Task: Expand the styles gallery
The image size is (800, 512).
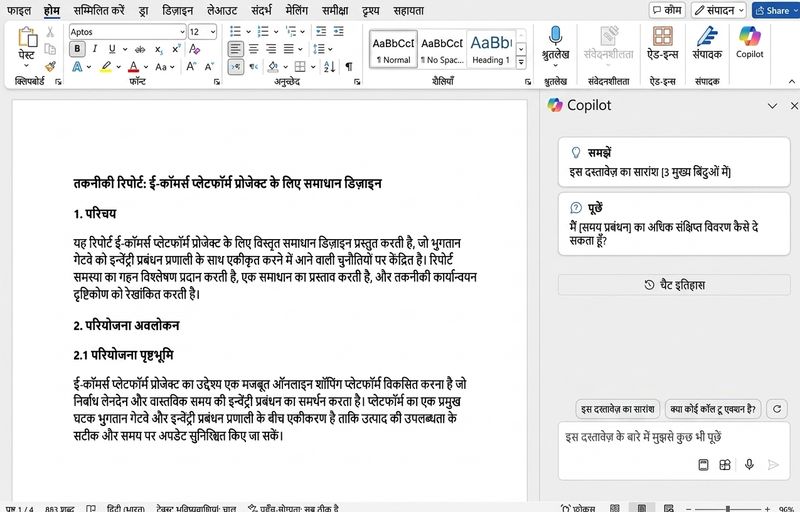Action: (x=521, y=62)
